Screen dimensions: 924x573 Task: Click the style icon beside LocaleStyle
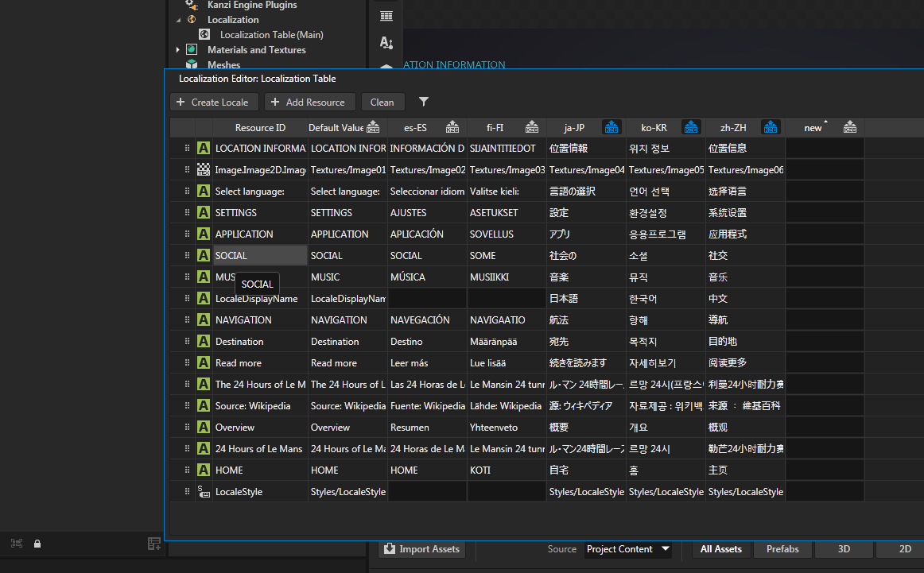[x=204, y=492]
